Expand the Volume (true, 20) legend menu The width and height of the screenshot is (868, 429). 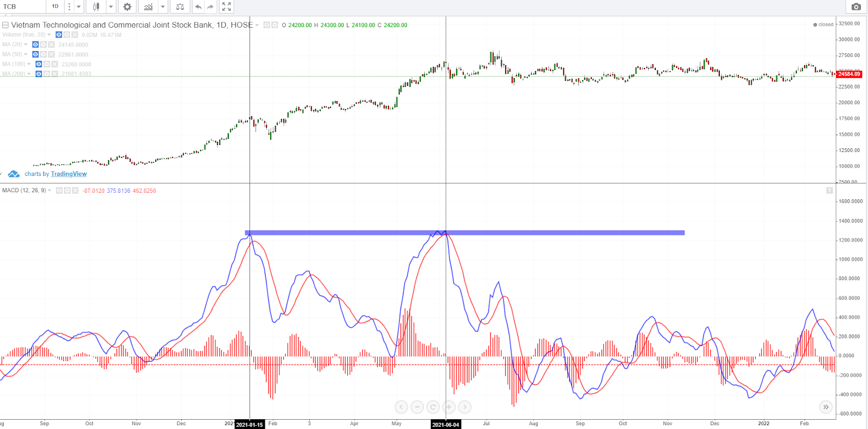[49, 35]
